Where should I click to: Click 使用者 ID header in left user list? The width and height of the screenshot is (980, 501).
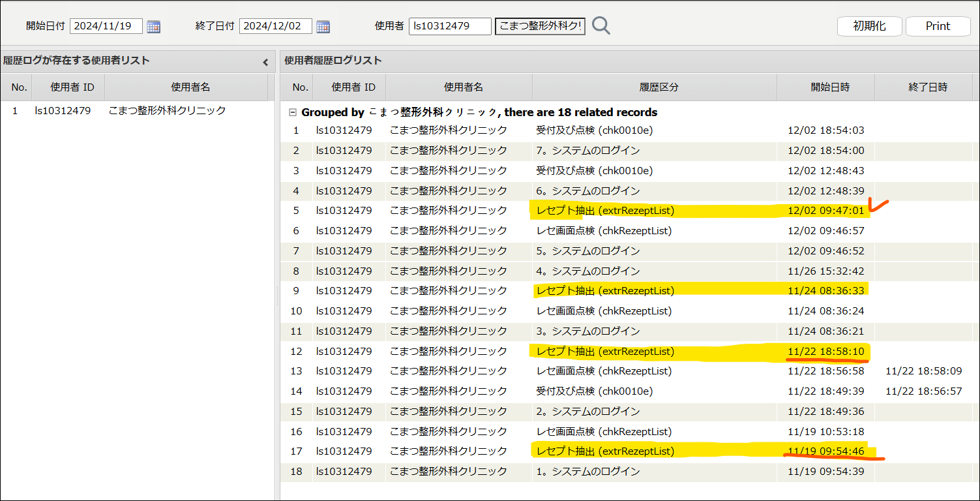point(68,87)
